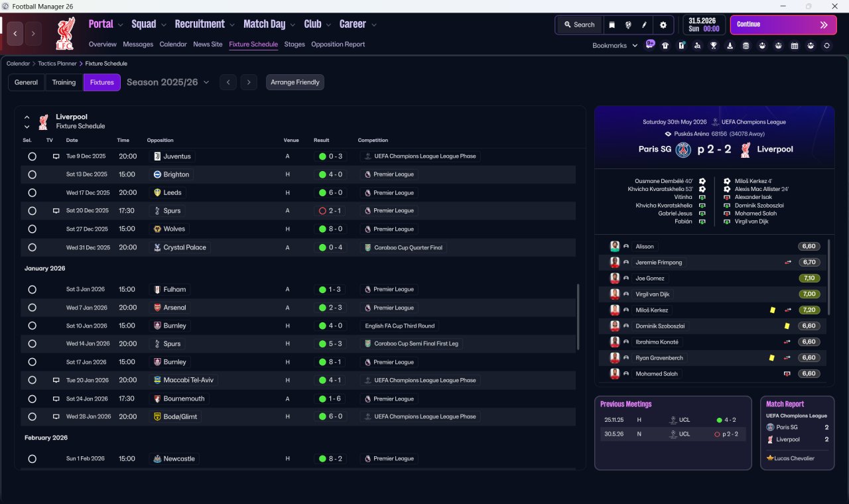Click the pencil edit icon
This screenshot has height=504, width=849.
(644, 25)
